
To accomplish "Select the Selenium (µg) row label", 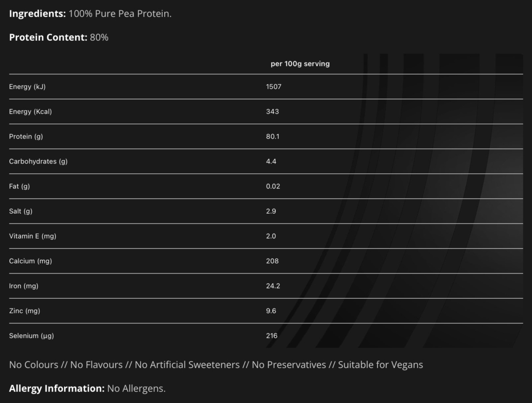I will point(32,336).
